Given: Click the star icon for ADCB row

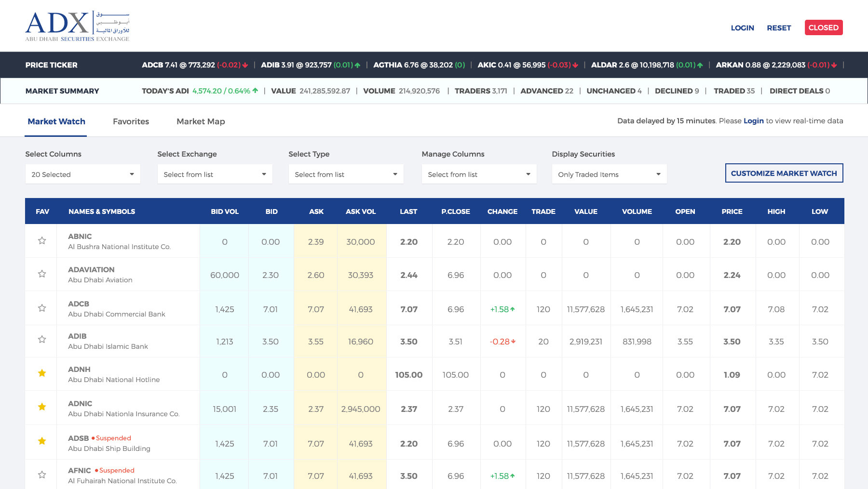Looking at the screenshot, I should click(42, 308).
